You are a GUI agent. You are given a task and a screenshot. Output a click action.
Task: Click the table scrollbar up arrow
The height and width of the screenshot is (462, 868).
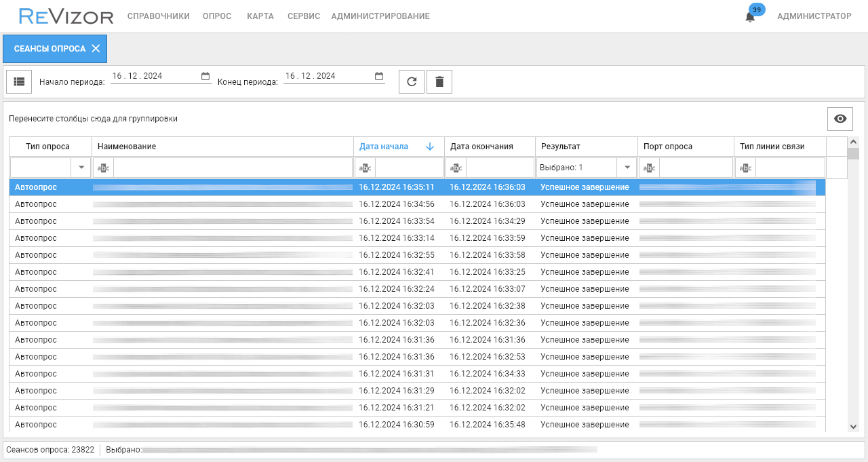(854, 142)
